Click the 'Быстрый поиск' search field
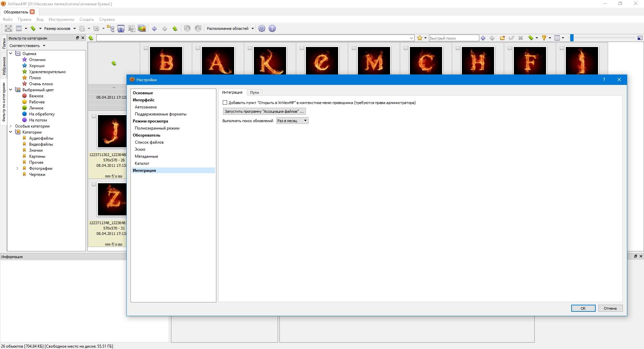The height and width of the screenshot is (349, 644). click(x=454, y=38)
